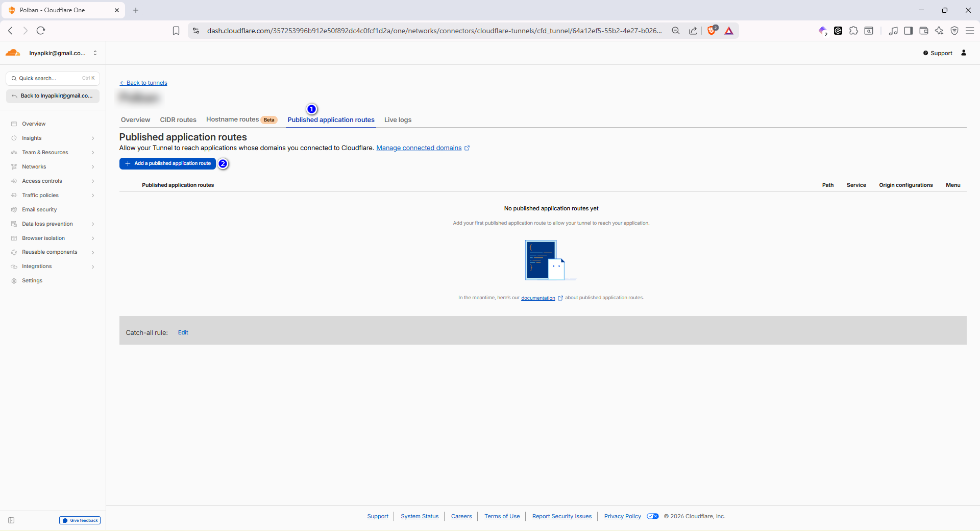The width and height of the screenshot is (980, 531).
Task: Click the privacy choices toggle icon
Action: 653,516
